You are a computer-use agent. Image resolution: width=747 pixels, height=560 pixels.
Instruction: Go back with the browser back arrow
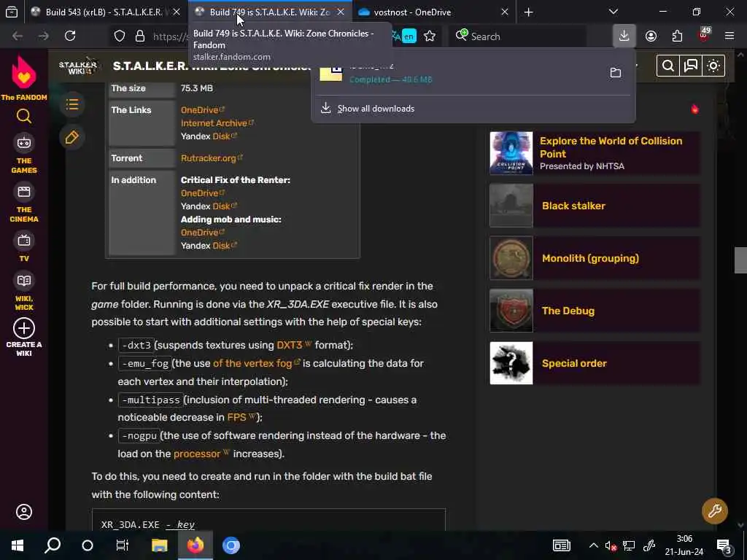coord(18,36)
